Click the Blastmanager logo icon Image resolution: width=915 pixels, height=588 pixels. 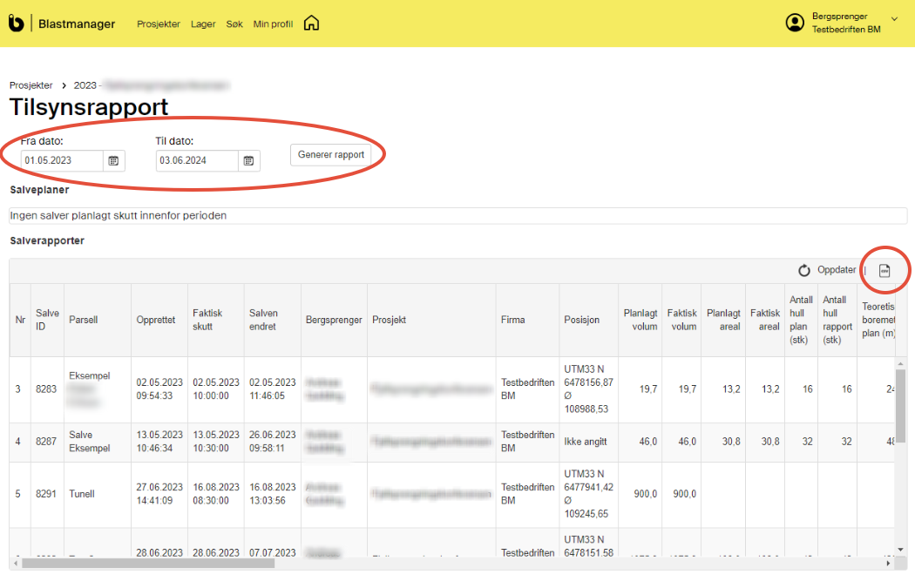coord(17,24)
